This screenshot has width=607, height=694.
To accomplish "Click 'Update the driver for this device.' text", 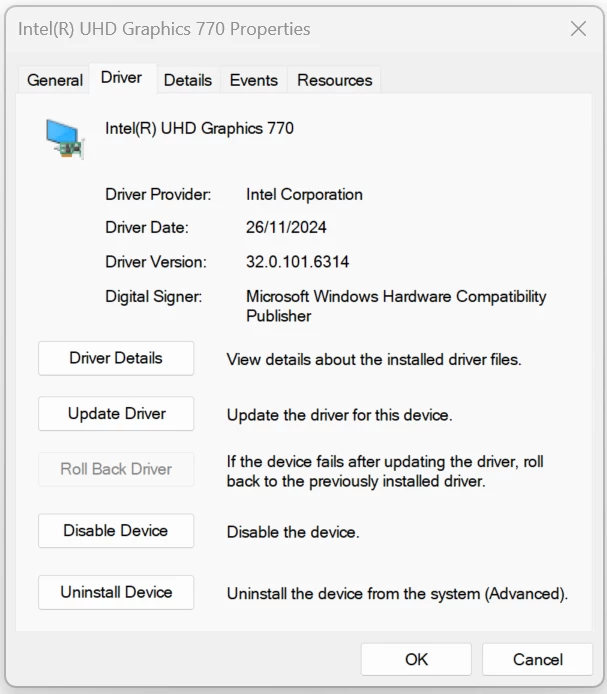I will [x=340, y=415].
